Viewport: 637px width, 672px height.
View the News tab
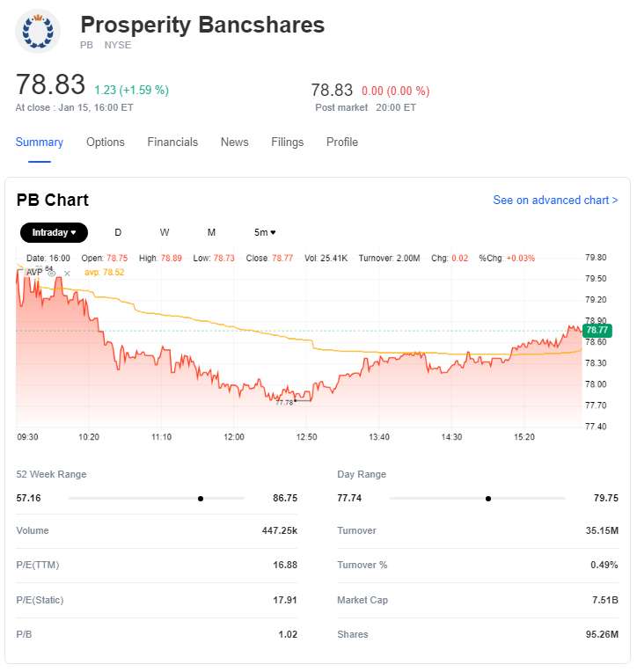(x=235, y=142)
